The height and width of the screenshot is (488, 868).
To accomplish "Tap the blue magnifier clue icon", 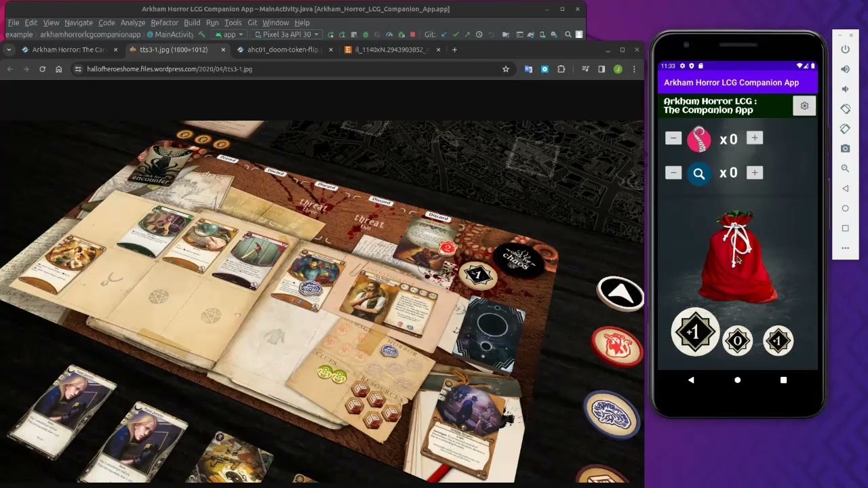I will point(699,174).
